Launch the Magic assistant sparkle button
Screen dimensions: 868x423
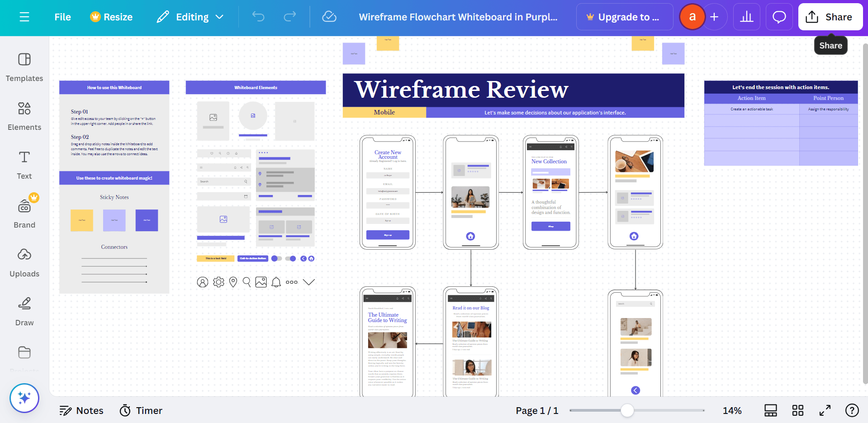coord(24,398)
